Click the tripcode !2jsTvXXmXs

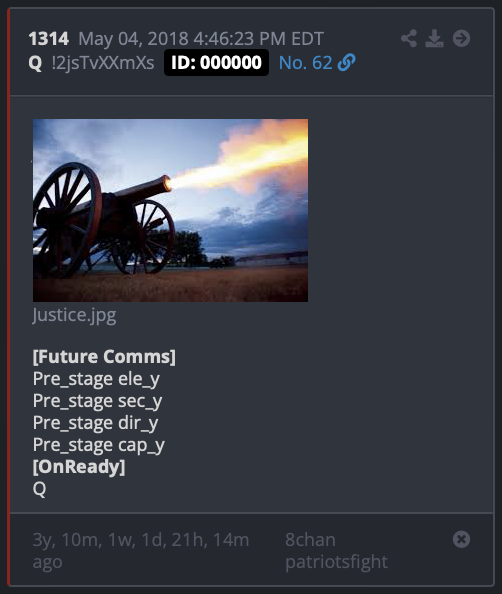coord(103,63)
